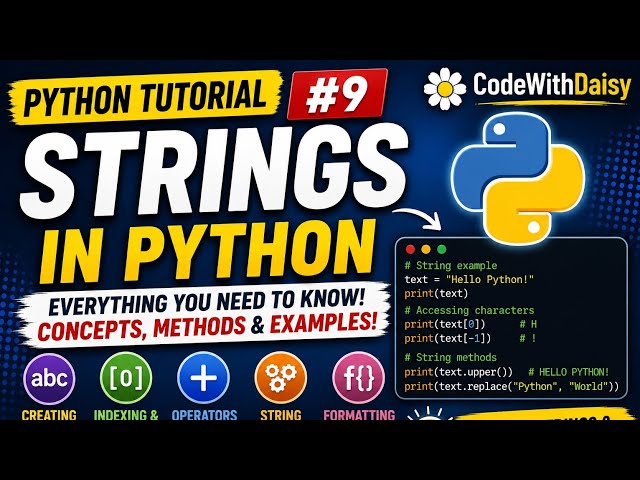Click the # Accessing characters comment
This screenshot has height=480, width=640.
(x=469, y=311)
